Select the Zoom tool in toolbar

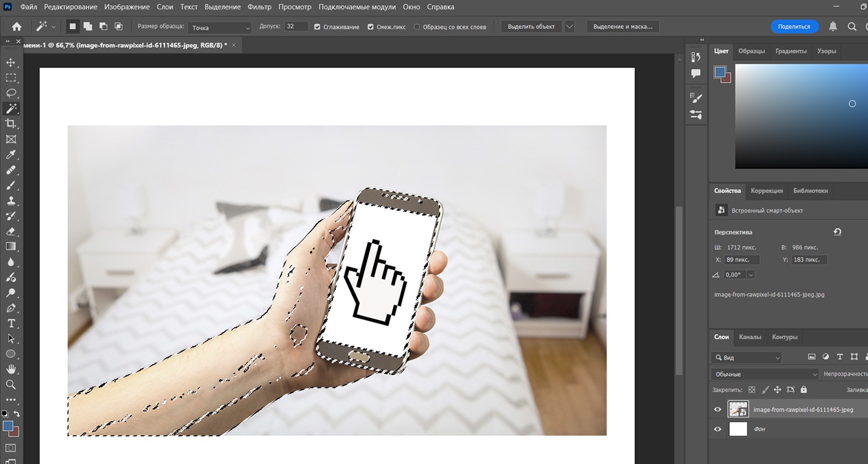[x=11, y=385]
